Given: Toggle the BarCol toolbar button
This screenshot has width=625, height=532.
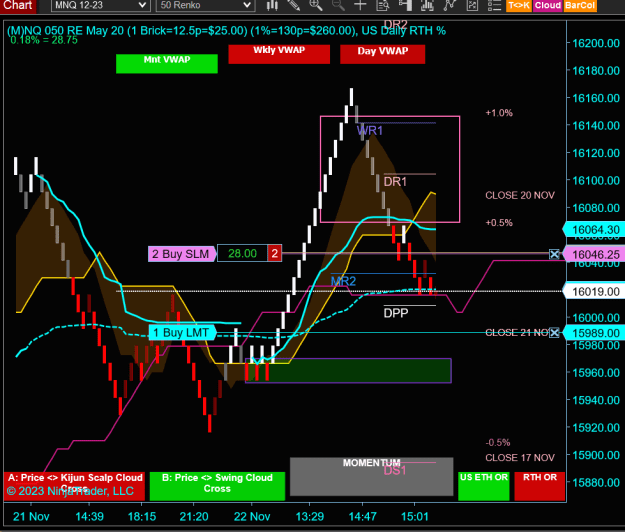Looking at the screenshot, I should [580, 5].
